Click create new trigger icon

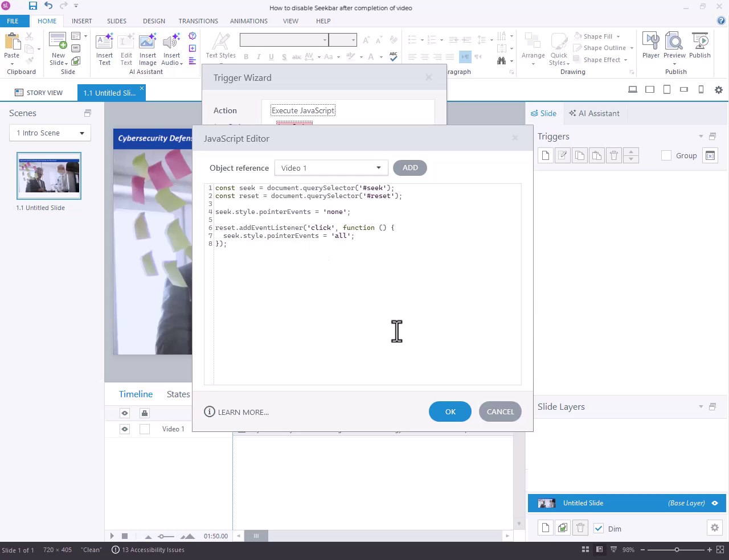point(546,155)
